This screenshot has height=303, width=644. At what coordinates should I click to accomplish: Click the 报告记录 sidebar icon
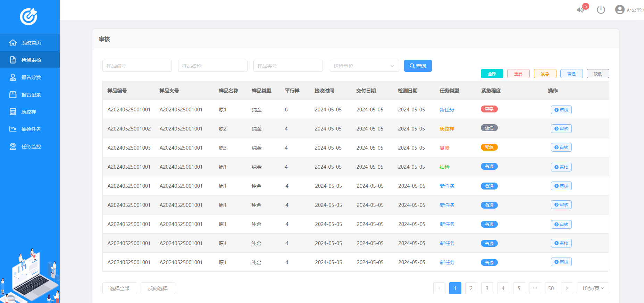(x=13, y=94)
